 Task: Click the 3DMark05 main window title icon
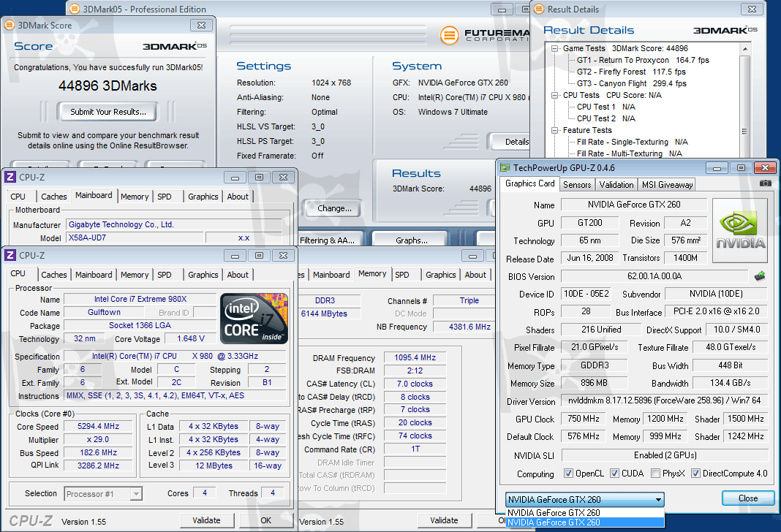pos(74,9)
